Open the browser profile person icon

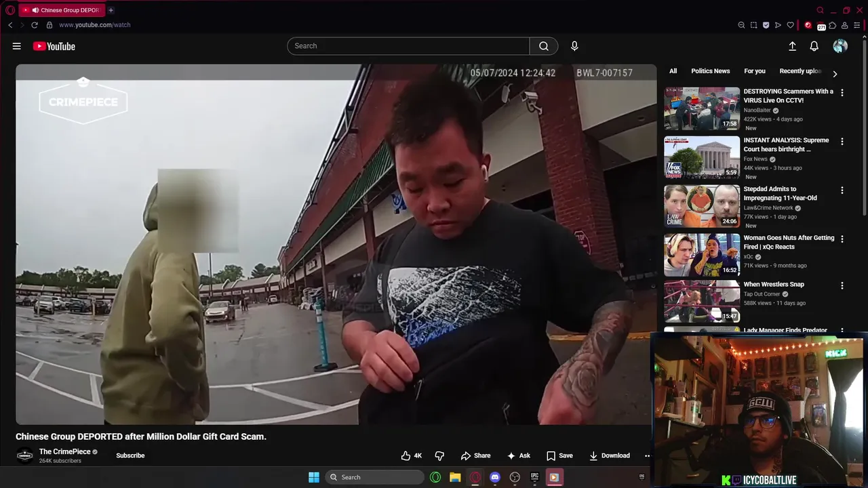click(x=844, y=25)
